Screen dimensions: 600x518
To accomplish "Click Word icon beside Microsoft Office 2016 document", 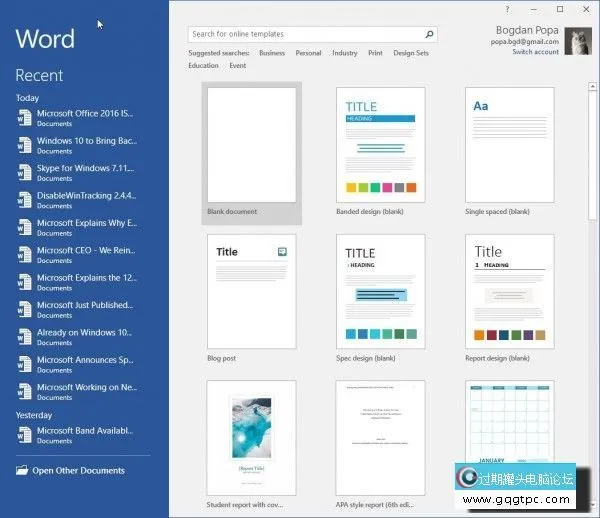I will tap(24, 118).
